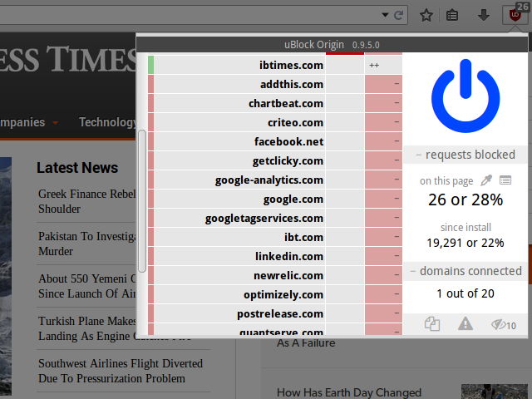Click the local rule cell for facebook.net

[383, 141]
